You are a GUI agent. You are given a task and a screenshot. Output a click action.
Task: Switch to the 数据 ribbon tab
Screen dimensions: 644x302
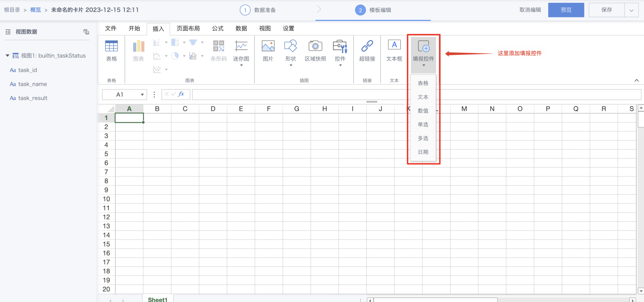pyautogui.click(x=241, y=28)
